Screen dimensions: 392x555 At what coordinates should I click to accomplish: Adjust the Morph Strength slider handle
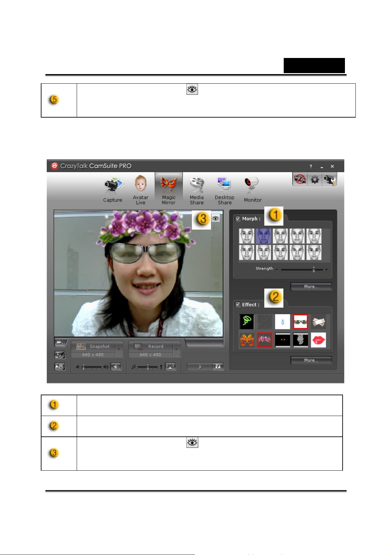(x=314, y=269)
